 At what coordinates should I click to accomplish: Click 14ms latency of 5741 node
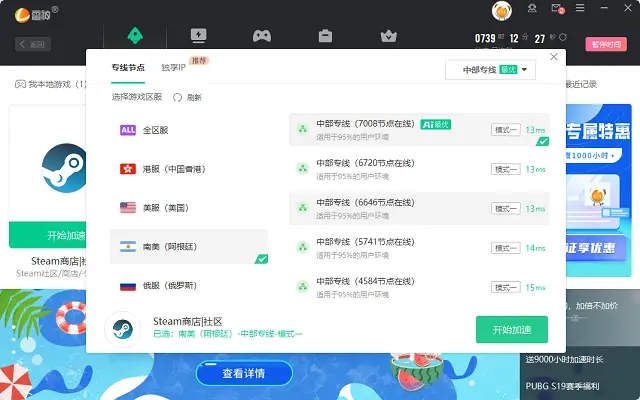coord(535,248)
